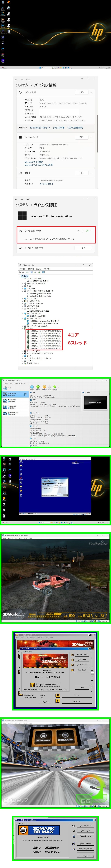Select the Windows98C virtual machine icon

tap(5, 407)
